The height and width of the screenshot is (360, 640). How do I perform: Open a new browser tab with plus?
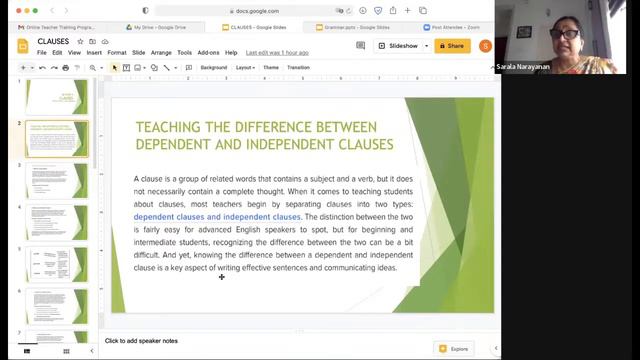pos(407,11)
